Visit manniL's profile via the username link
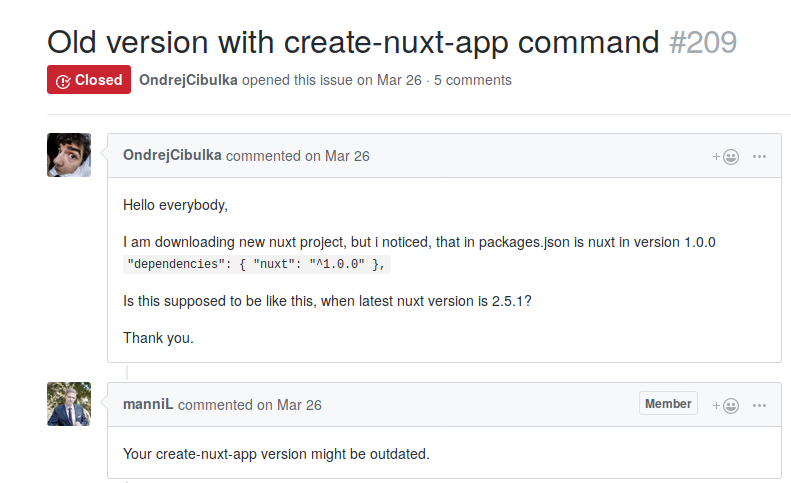Image resolution: width=791 pixels, height=483 pixels. coord(148,405)
